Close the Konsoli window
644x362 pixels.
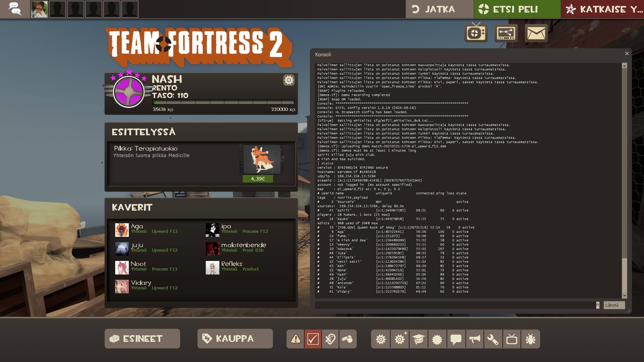[x=627, y=54]
